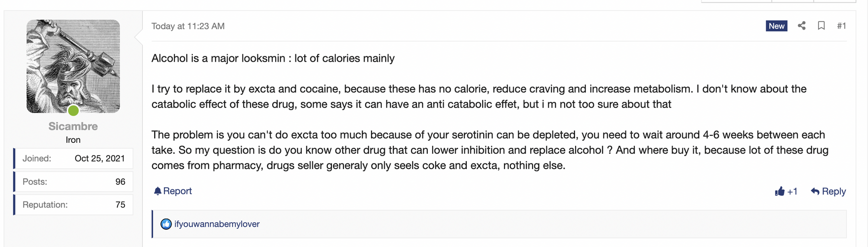Image resolution: width=868 pixels, height=247 pixels.
Task: Open ifyouwannabemylover's profile link
Action: tap(217, 224)
